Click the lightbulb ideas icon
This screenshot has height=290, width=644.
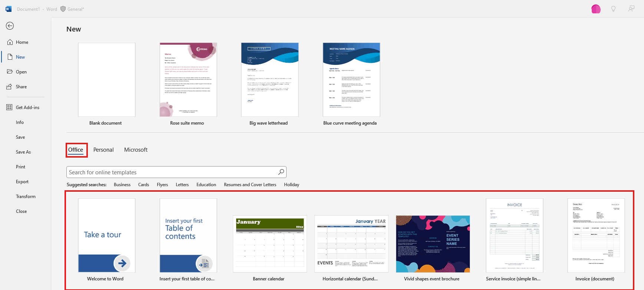point(614,9)
